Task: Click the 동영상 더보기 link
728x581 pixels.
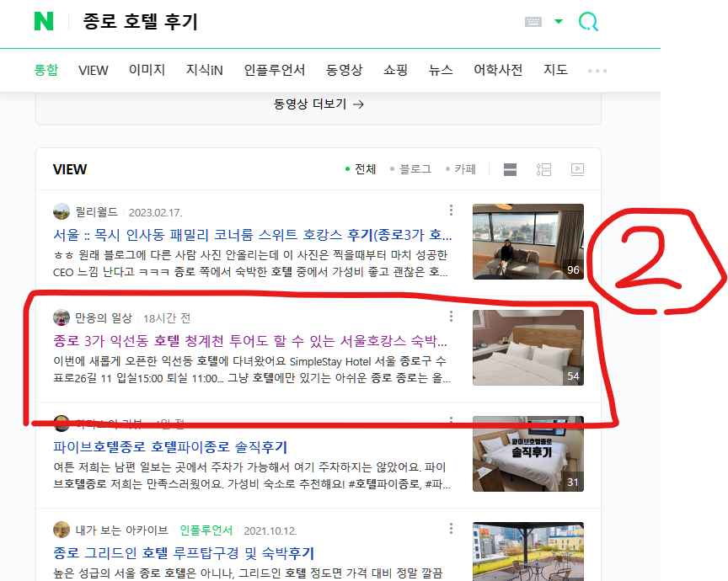Action: click(318, 104)
